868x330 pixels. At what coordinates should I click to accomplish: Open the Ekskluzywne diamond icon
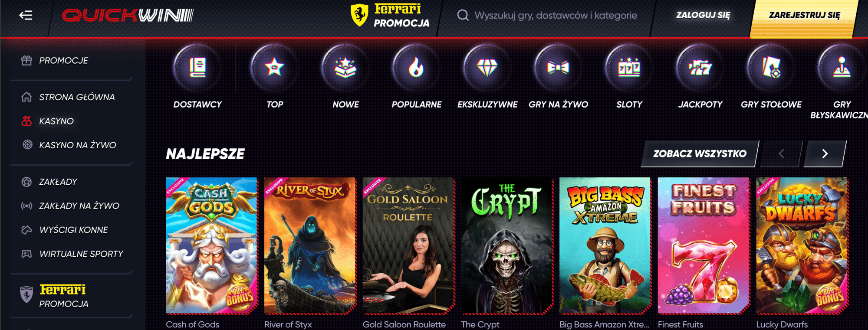point(487,68)
